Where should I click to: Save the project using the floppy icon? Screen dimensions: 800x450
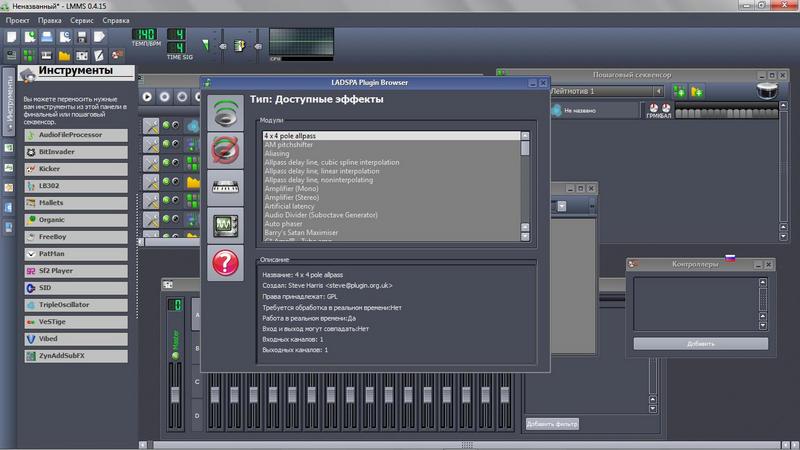[82, 37]
